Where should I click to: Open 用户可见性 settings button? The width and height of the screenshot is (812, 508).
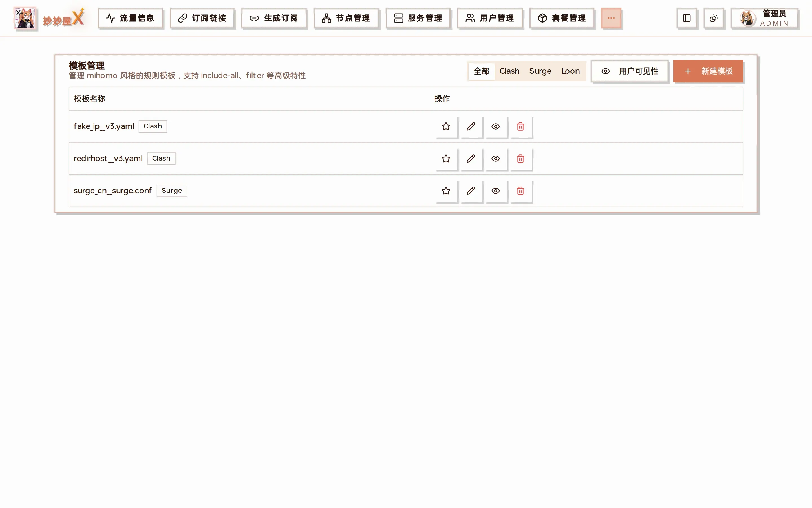point(630,71)
